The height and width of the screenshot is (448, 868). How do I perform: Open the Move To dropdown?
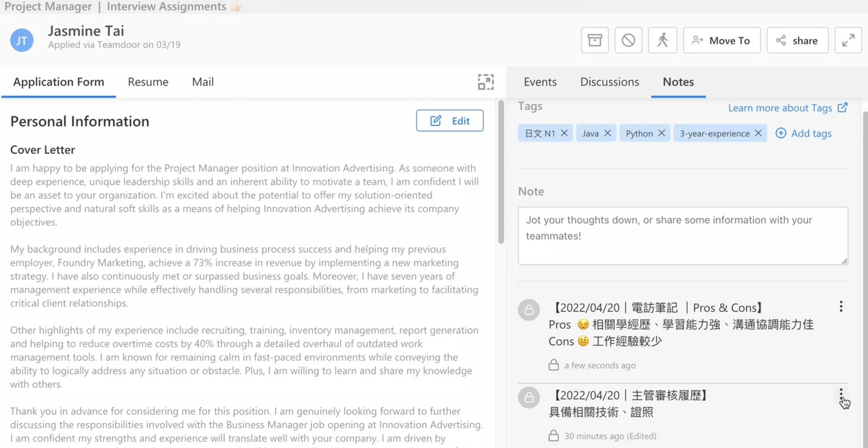722,40
